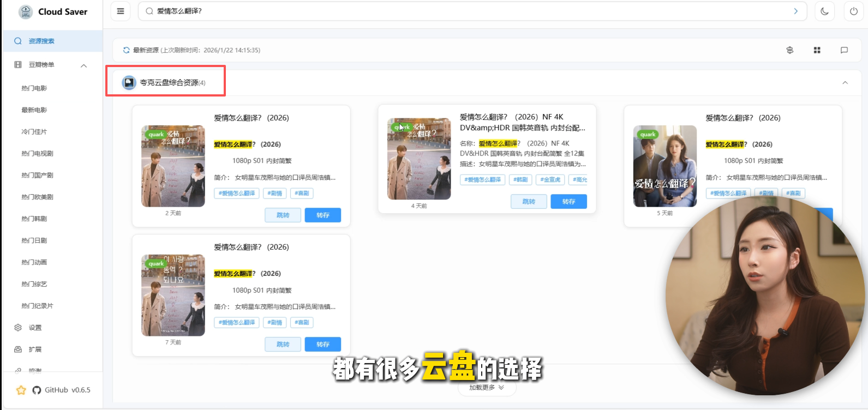This screenshot has width=868, height=410.
Task: Click the search input field
Action: point(469,11)
